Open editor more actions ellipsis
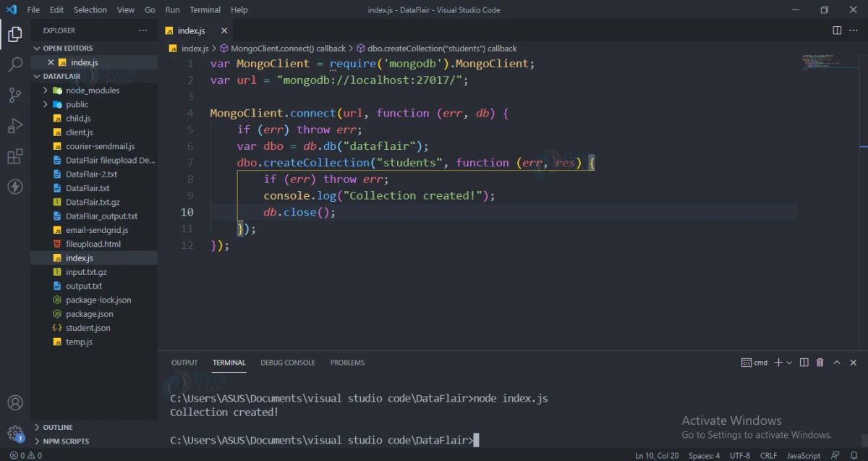 coord(854,30)
